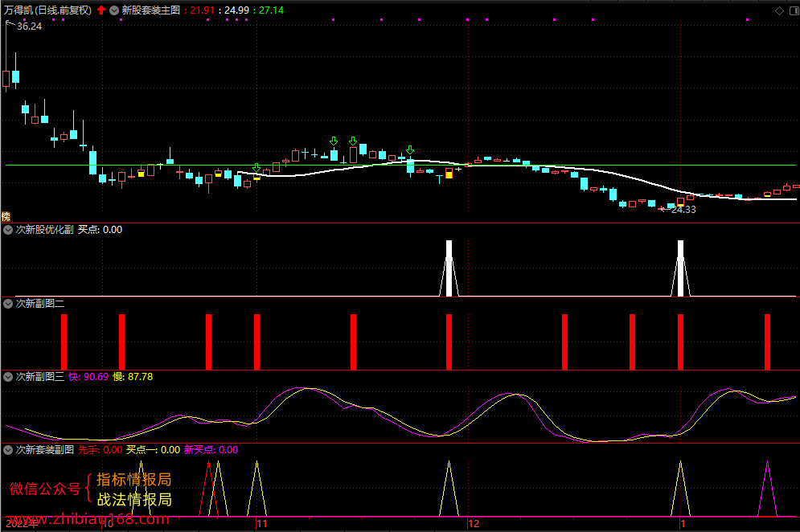Click the 慢: 87.78 readout
This screenshot has height=532, width=800.
(133, 377)
